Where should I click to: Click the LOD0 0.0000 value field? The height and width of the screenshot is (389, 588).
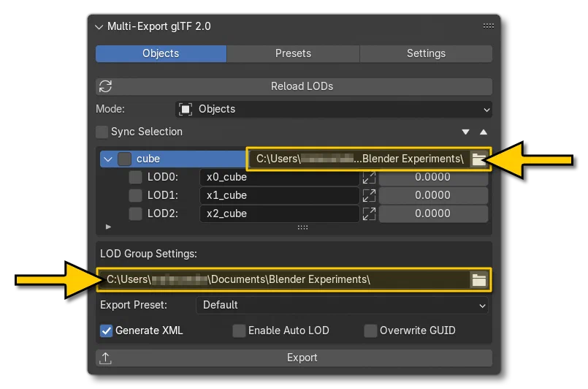[x=433, y=178]
